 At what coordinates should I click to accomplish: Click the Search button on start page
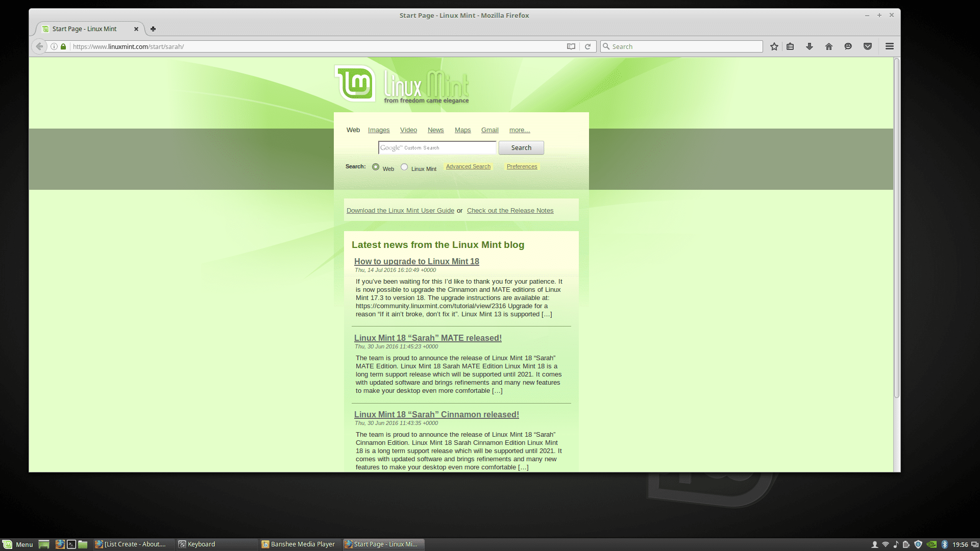tap(521, 147)
